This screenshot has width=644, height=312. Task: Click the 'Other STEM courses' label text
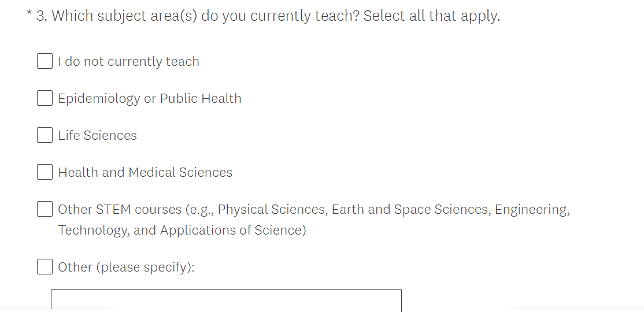coord(120,210)
